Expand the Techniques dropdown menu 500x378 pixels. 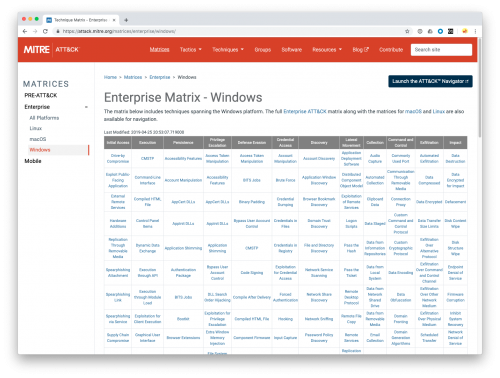pyautogui.click(x=228, y=50)
